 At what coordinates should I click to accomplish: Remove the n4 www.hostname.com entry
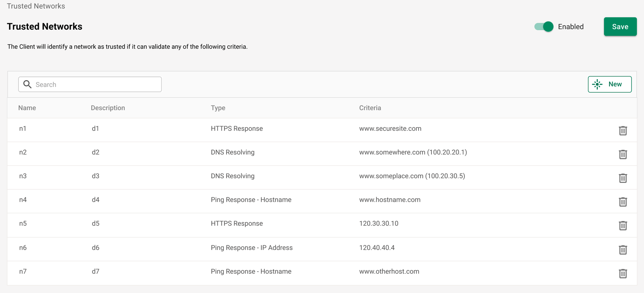click(623, 202)
